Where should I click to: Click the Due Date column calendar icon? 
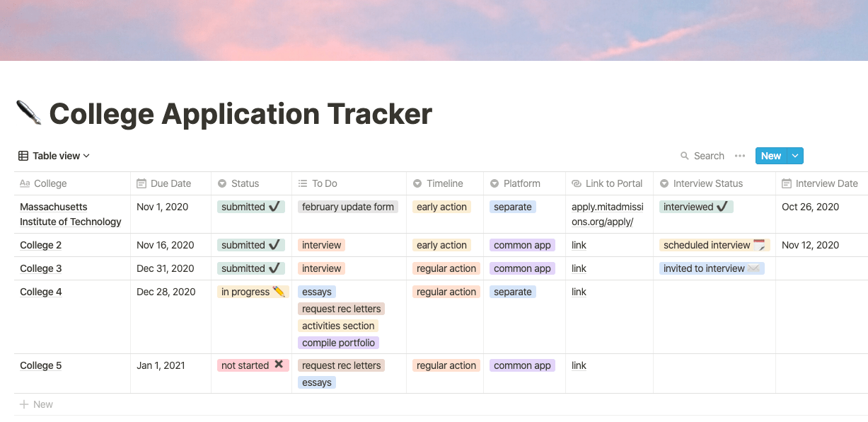[141, 183]
